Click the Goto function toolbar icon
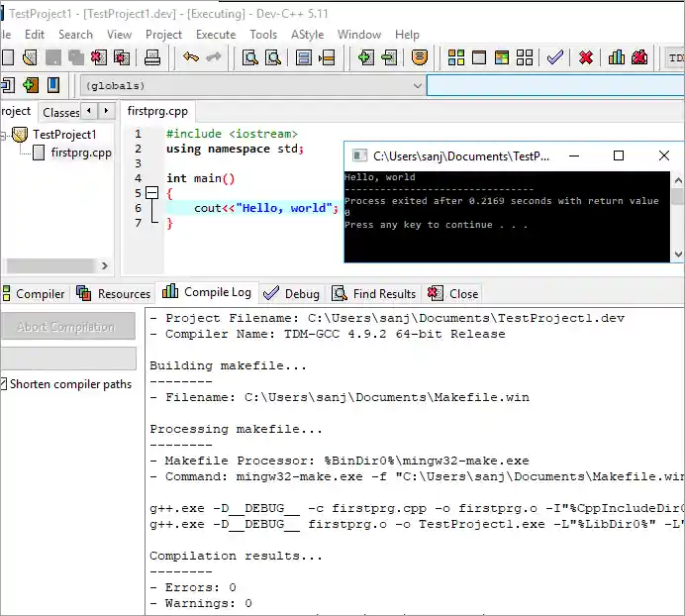Image resolution: width=685 pixels, height=616 pixels. (304, 57)
